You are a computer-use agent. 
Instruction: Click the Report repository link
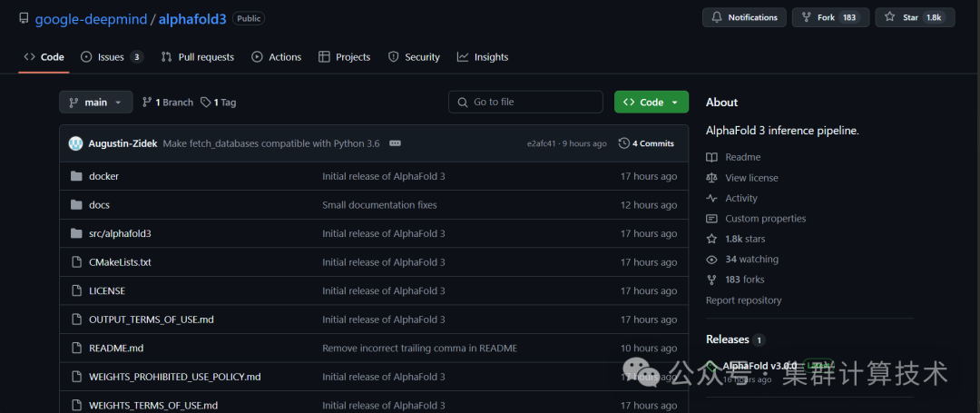click(744, 300)
